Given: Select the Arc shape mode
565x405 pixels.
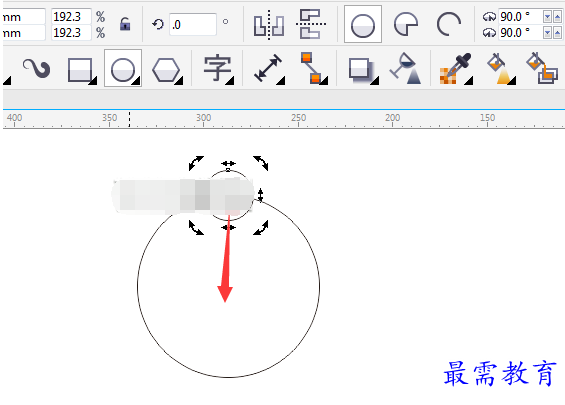Looking at the screenshot, I should (x=449, y=24).
